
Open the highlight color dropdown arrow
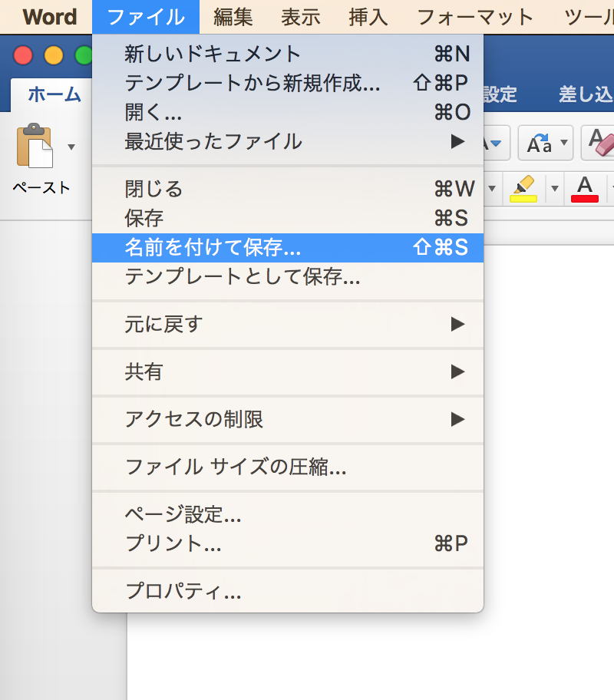(554, 188)
